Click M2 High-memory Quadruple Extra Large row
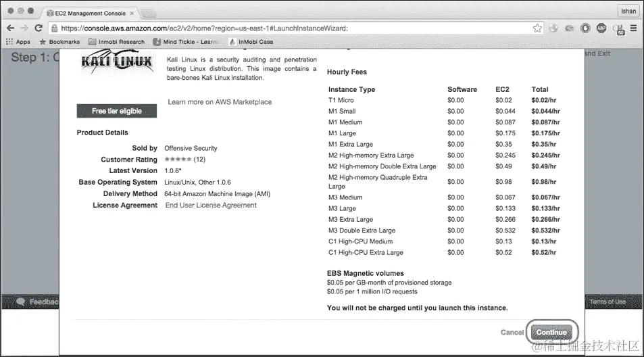The image size is (644, 357). [x=444, y=182]
